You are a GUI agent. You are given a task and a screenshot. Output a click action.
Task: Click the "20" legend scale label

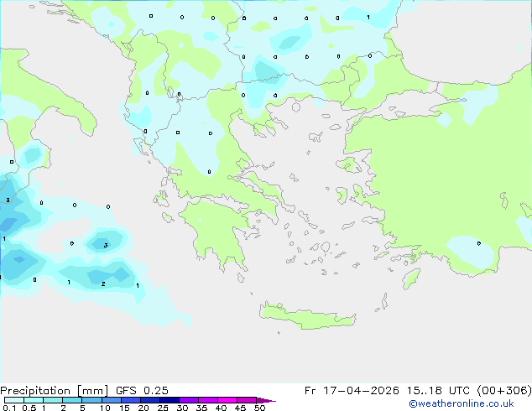point(143,408)
